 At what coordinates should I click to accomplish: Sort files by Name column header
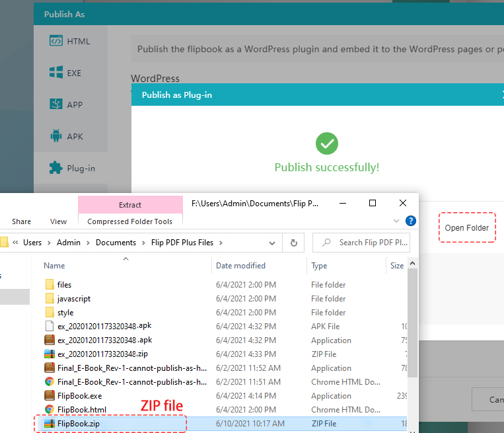[54, 266]
